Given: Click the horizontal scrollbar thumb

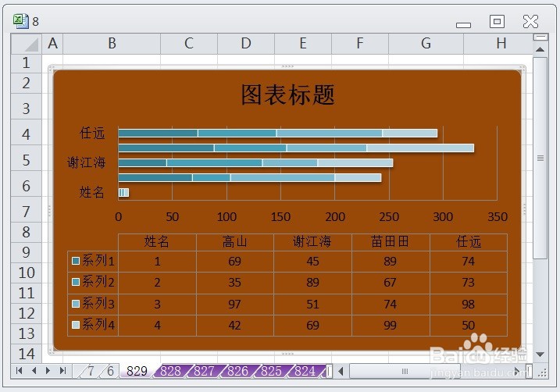Looking at the screenshot, I should [x=405, y=371].
